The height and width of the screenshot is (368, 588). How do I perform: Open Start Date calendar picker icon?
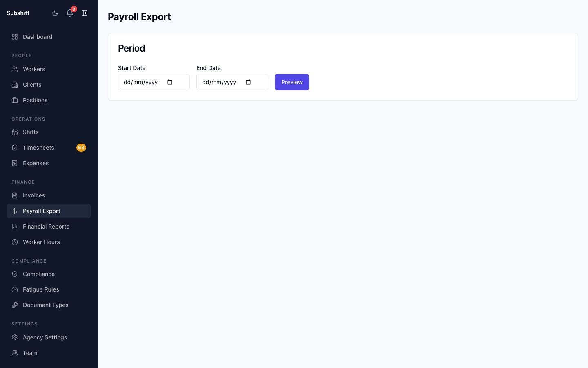pos(170,82)
